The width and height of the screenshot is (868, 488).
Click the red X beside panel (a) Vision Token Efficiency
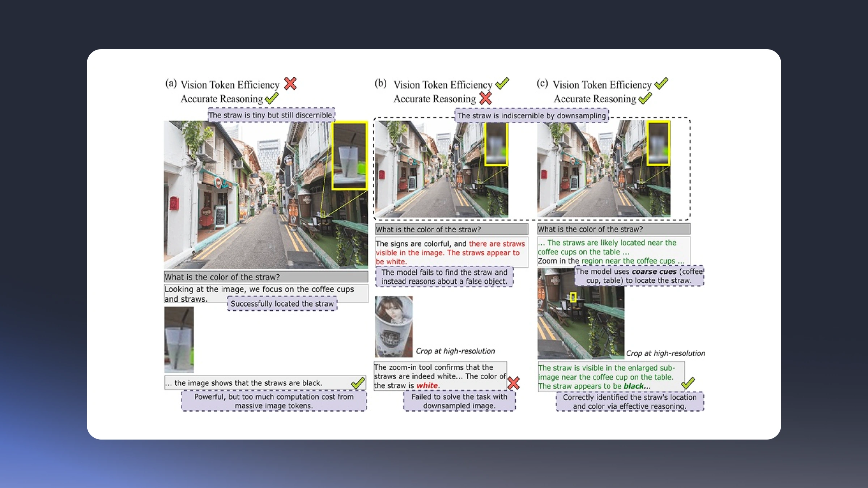tap(290, 84)
